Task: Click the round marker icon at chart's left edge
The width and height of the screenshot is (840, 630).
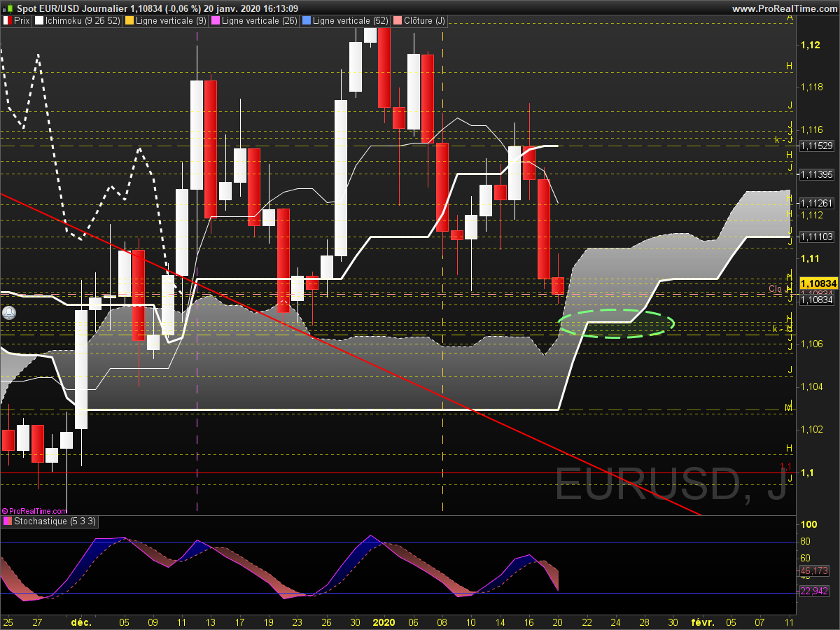Action: point(8,314)
